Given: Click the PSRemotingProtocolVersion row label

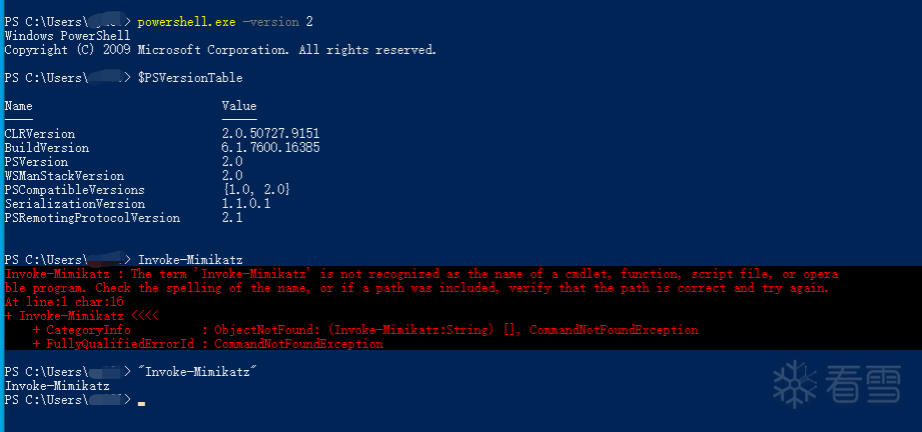Looking at the screenshot, I should [x=92, y=217].
